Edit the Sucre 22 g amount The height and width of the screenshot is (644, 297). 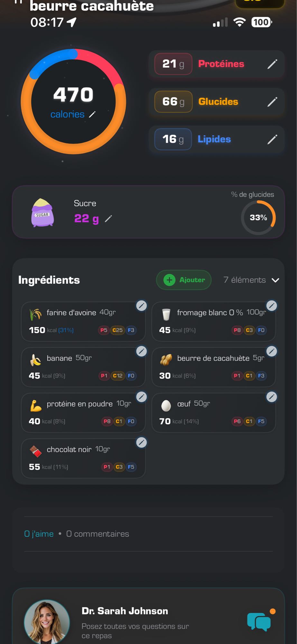108,219
